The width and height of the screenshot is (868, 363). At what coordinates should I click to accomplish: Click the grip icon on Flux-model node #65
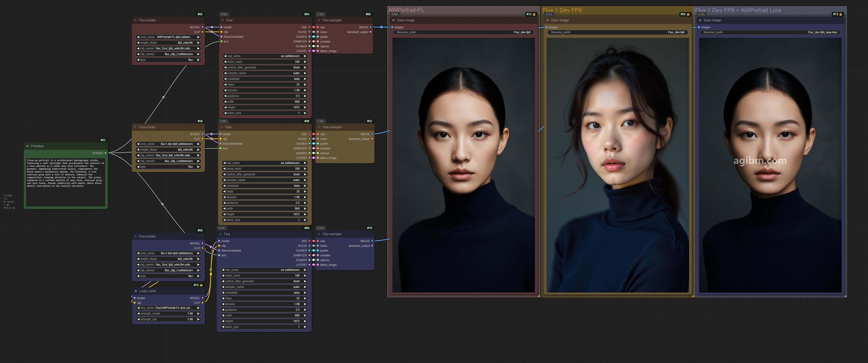click(x=135, y=20)
